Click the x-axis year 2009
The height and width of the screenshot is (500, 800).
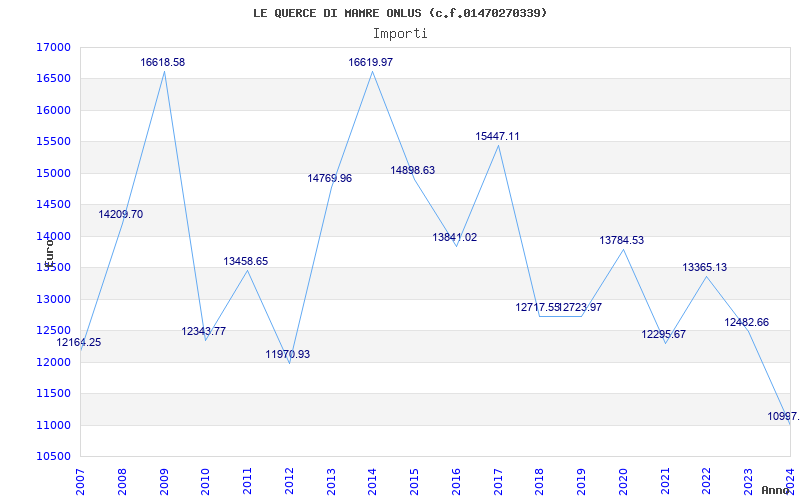[x=164, y=482]
